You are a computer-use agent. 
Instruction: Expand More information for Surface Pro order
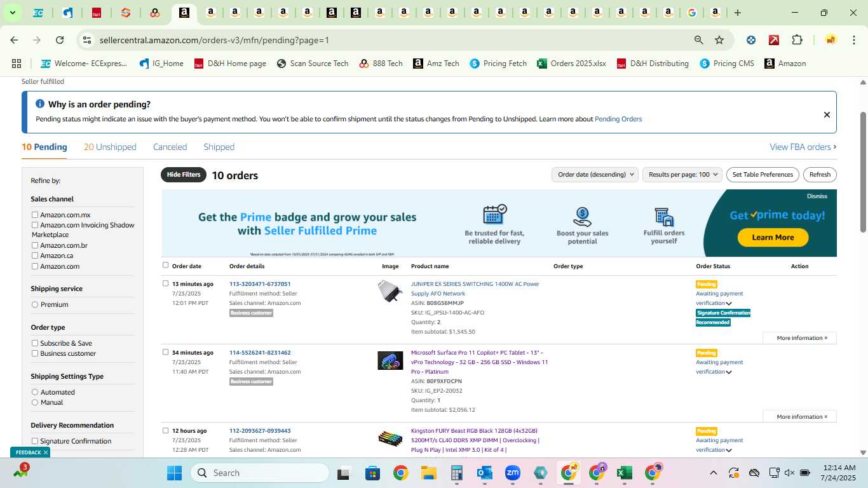click(x=800, y=417)
